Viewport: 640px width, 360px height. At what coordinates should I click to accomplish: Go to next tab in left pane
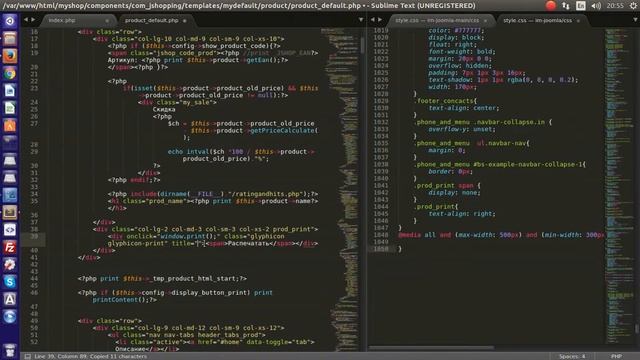33,20
